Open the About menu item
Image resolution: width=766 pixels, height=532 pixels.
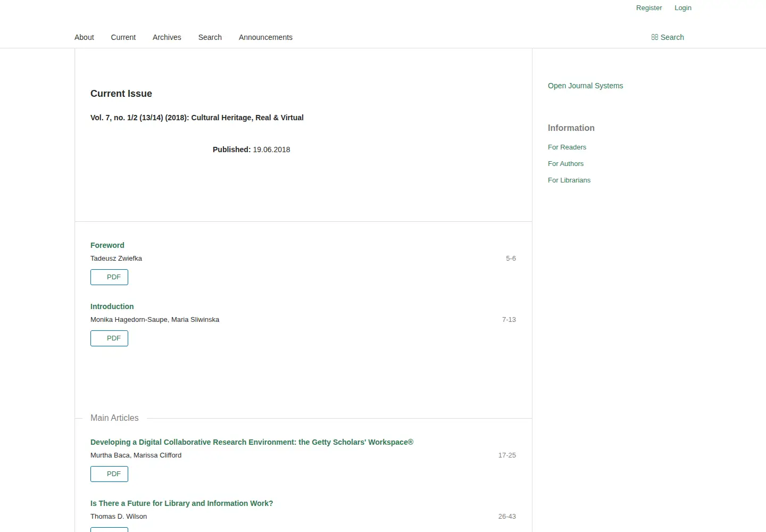[84, 37]
